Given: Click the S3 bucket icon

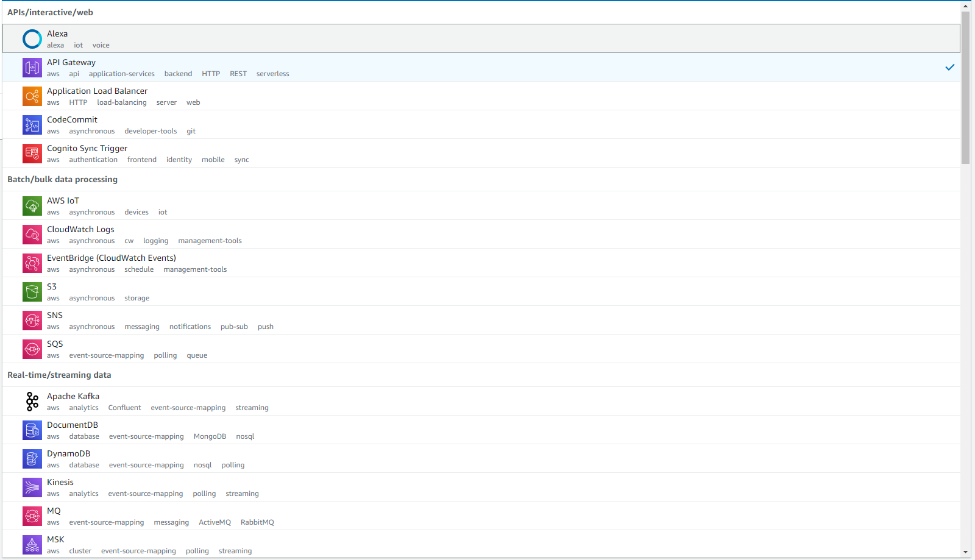Looking at the screenshot, I should pos(32,292).
